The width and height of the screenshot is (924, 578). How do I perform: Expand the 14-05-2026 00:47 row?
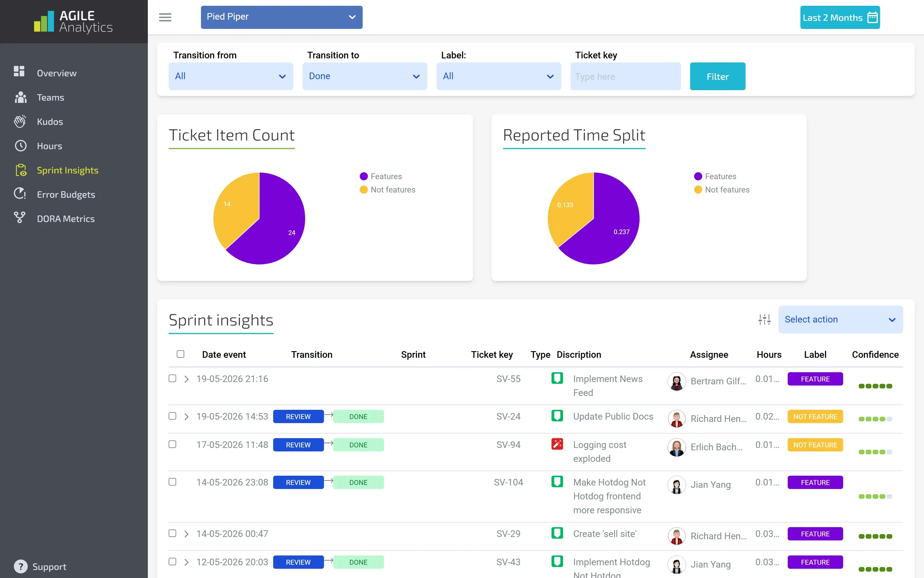pos(186,534)
